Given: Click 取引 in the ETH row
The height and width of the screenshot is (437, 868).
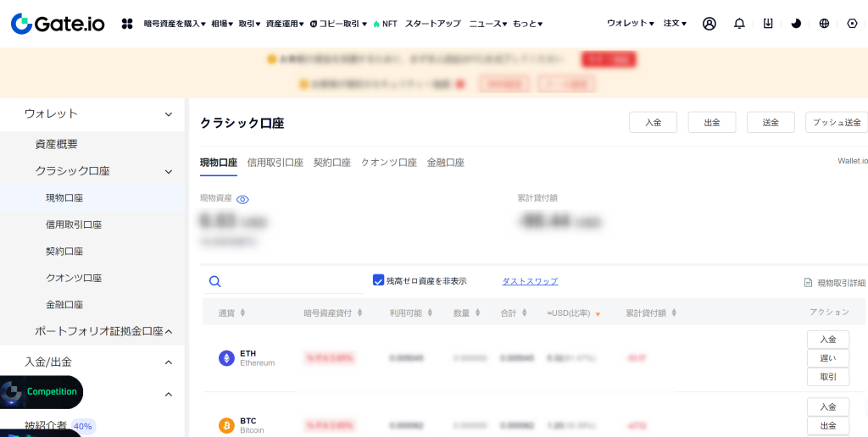Looking at the screenshot, I should pos(828,377).
